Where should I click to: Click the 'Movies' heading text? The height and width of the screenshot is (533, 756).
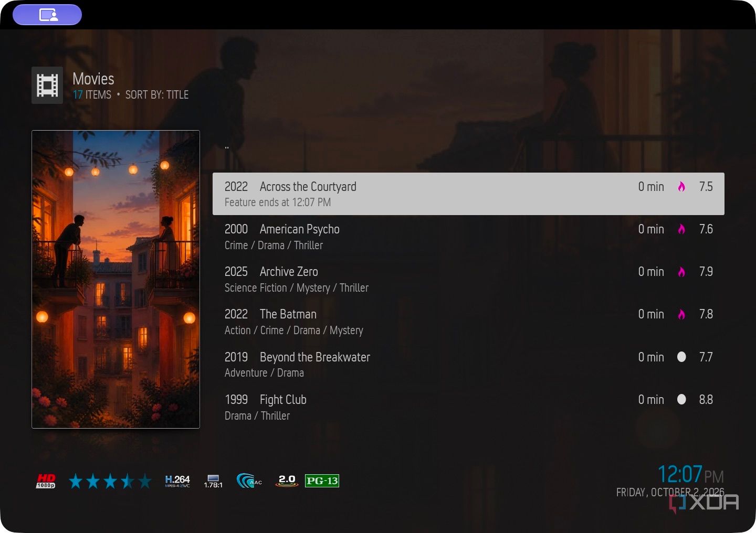click(93, 79)
